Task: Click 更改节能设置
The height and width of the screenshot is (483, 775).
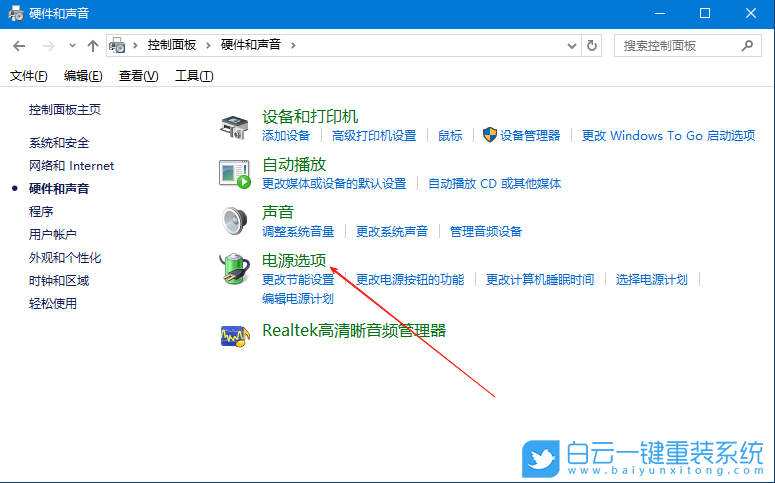Action: (298, 280)
